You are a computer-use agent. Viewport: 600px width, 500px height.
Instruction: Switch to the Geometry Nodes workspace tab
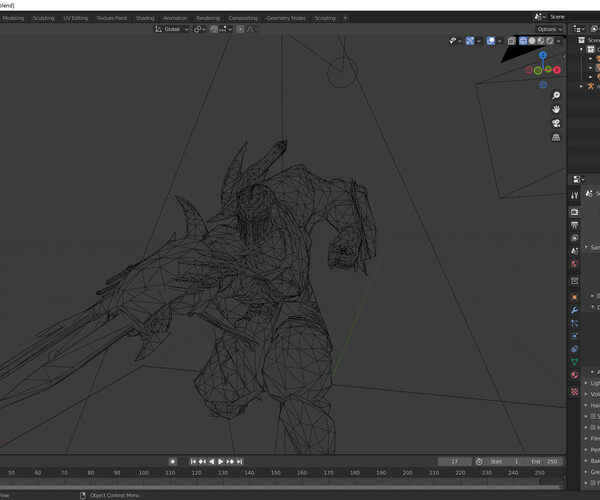(x=285, y=18)
